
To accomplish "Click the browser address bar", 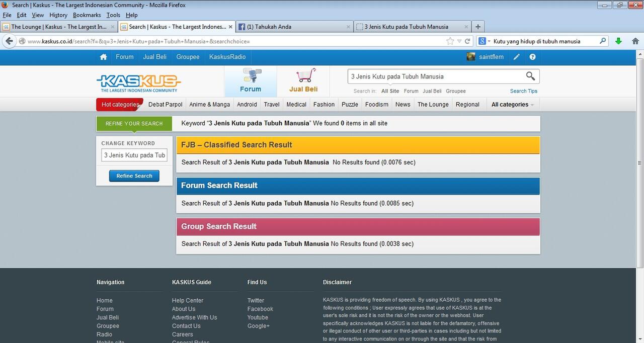I will (x=235, y=41).
